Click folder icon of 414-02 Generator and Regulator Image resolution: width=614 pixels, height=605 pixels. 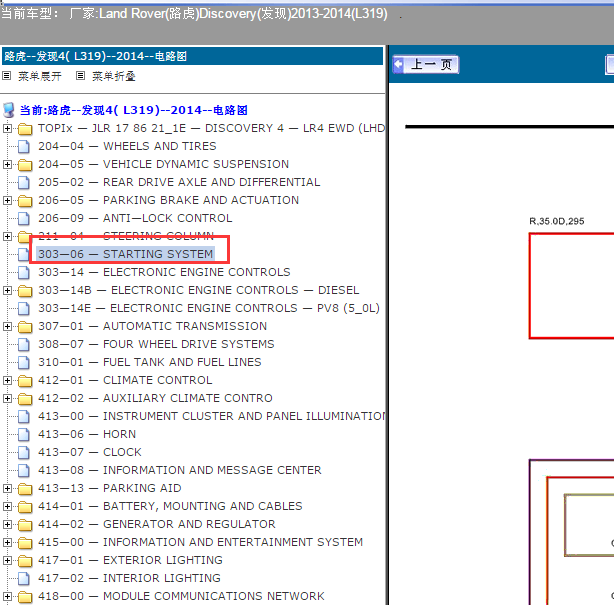pos(25,525)
